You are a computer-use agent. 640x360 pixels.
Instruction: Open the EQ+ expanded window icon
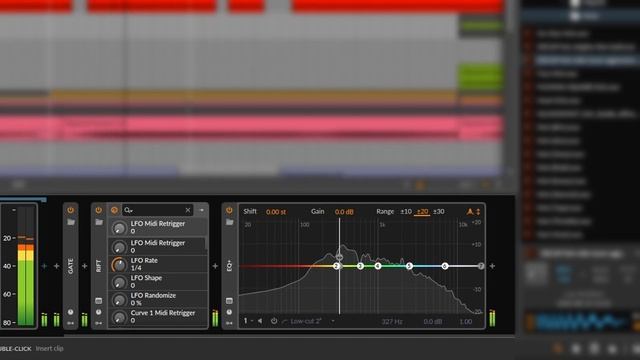(229, 301)
